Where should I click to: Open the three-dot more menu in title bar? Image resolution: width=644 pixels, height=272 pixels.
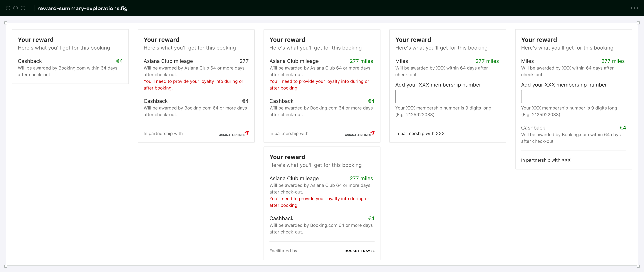point(634,8)
